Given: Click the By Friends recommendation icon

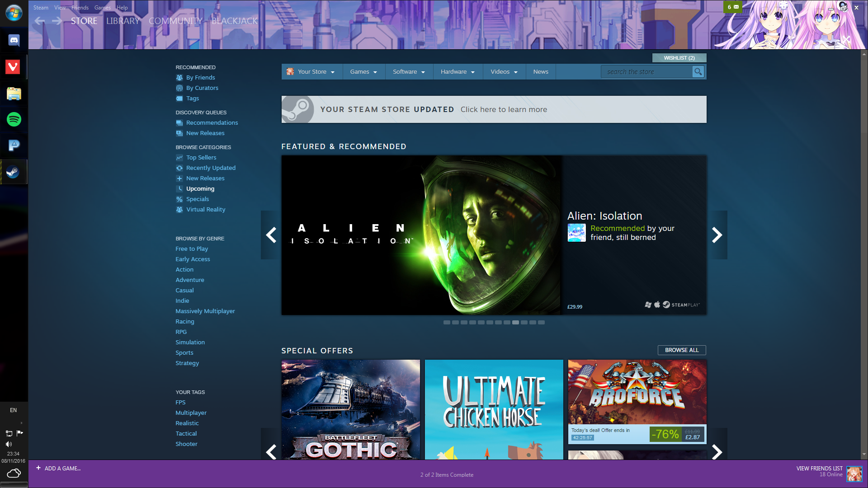Looking at the screenshot, I should click(179, 78).
